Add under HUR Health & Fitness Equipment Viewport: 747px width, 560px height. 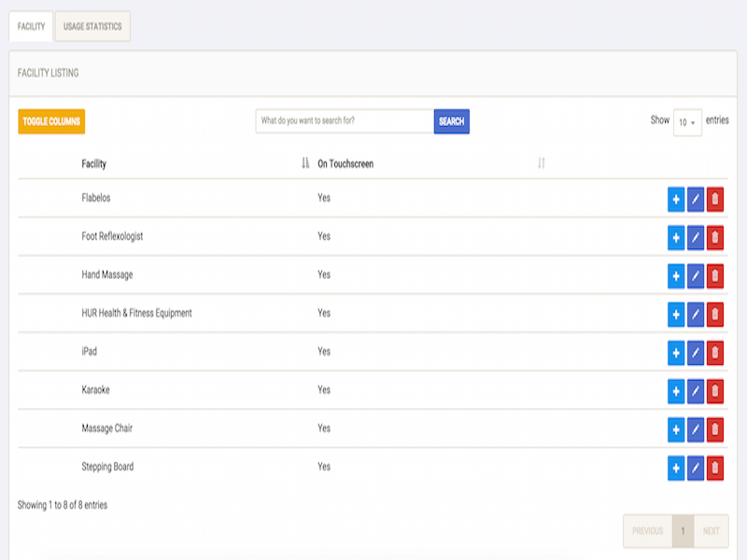(x=675, y=315)
